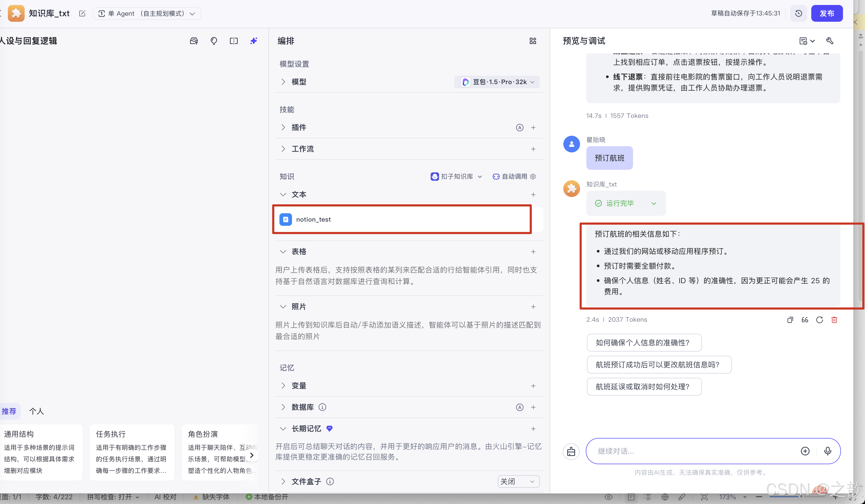Switch to the 个人 tab
The height and width of the screenshot is (504, 865).
coord(36,411)
